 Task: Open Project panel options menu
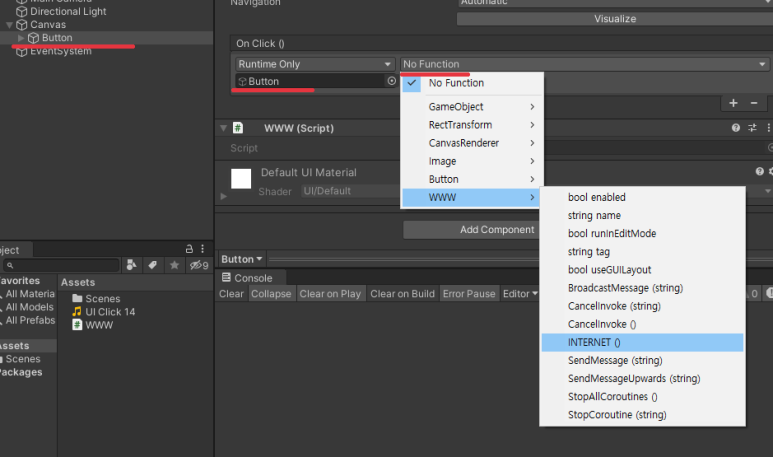pos(203,249)
